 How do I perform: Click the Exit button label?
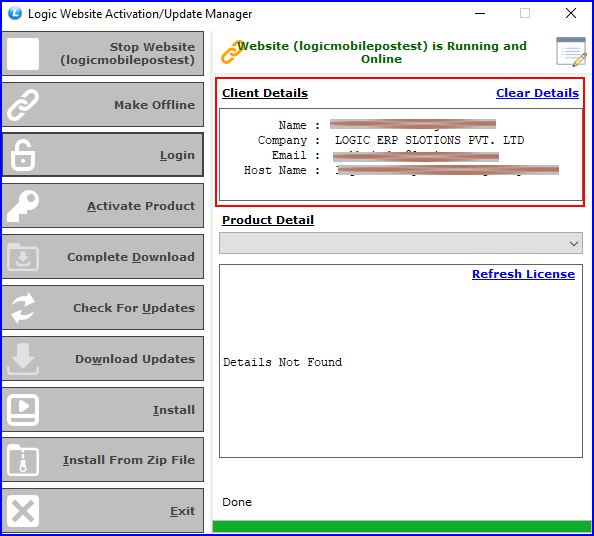182,511
